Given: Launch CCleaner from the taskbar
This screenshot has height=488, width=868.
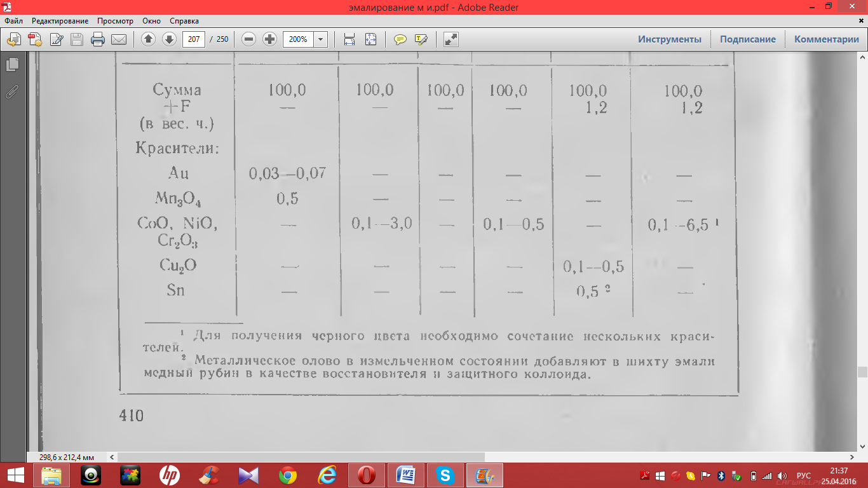Looking at the screenshot, I should click(209, 475).
